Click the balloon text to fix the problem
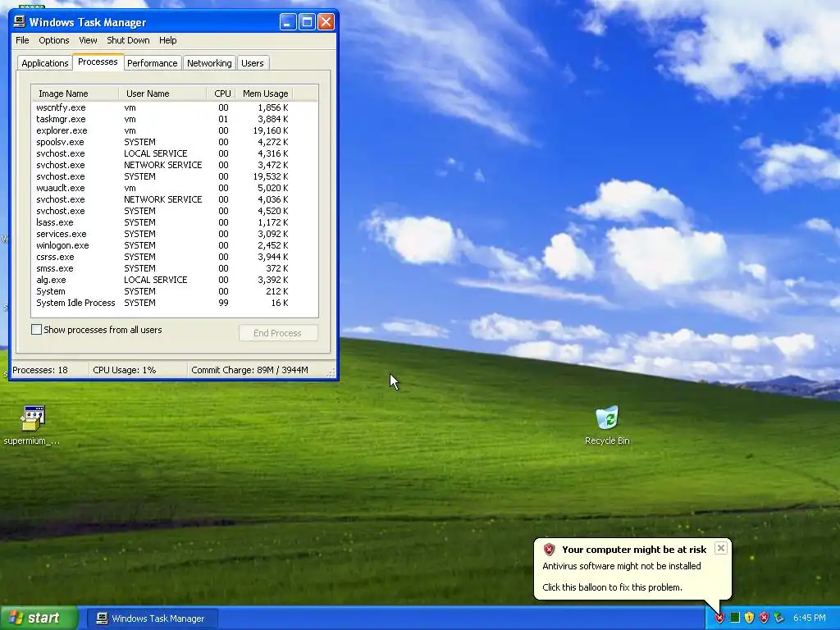The height and width of the screenshot is (630, 840). click(x=612, y=587)
